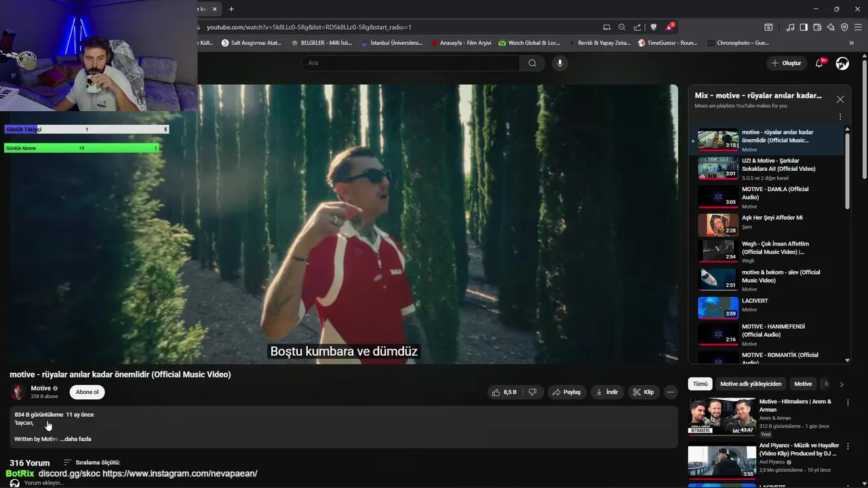Dislike the video
The width and height of the screenshot is (868, 488).
[x=533, y=392]
